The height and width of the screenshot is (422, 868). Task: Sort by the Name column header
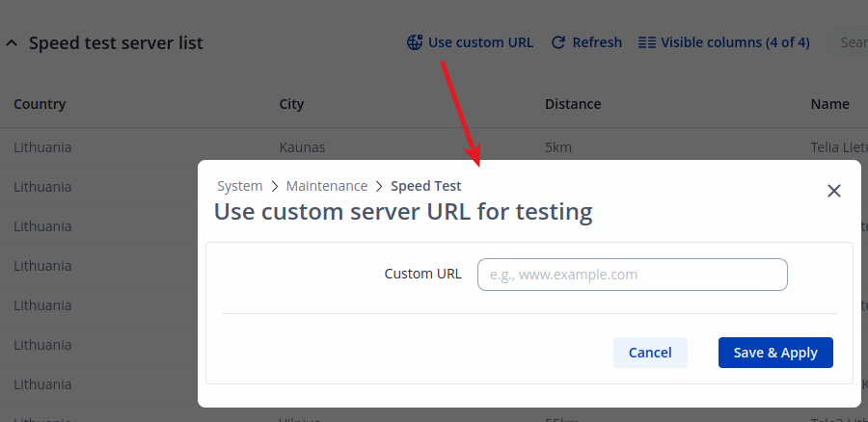(829, 104)
